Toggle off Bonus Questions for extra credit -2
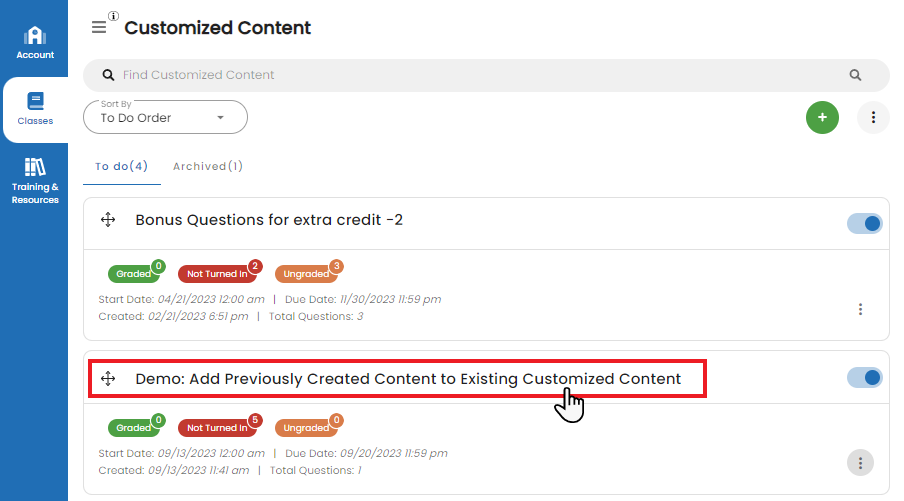The width and height of the screenshot is (904, 501). pos(864,224)
